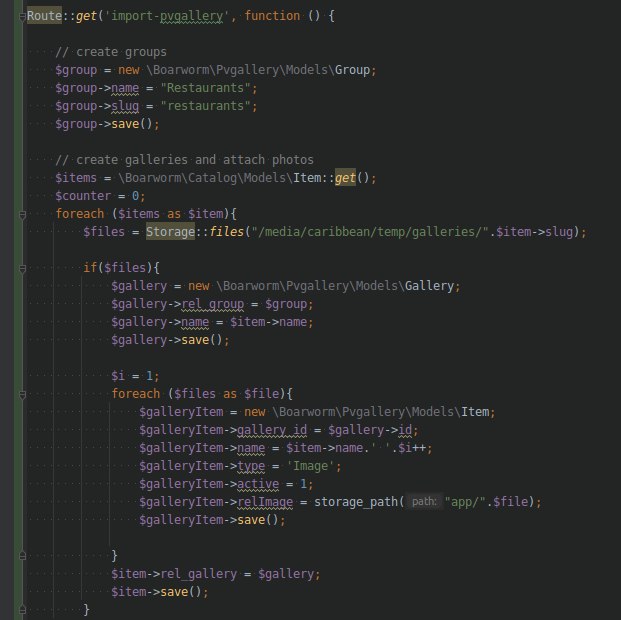The height and width of the screenshot is (620, 621).
Task: Click fold-end marker beside inner foreach closing brace
Action: 23,556
